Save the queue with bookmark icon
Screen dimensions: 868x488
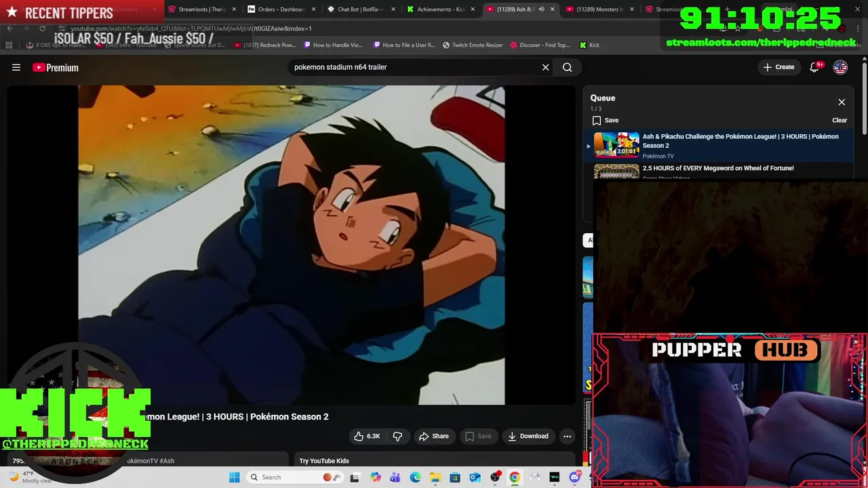596,121
